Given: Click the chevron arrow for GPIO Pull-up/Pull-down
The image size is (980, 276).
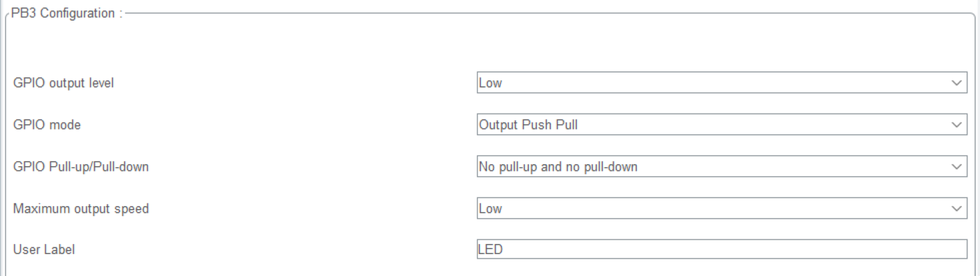Looking at the screenshot, I should tap(957, 166).
